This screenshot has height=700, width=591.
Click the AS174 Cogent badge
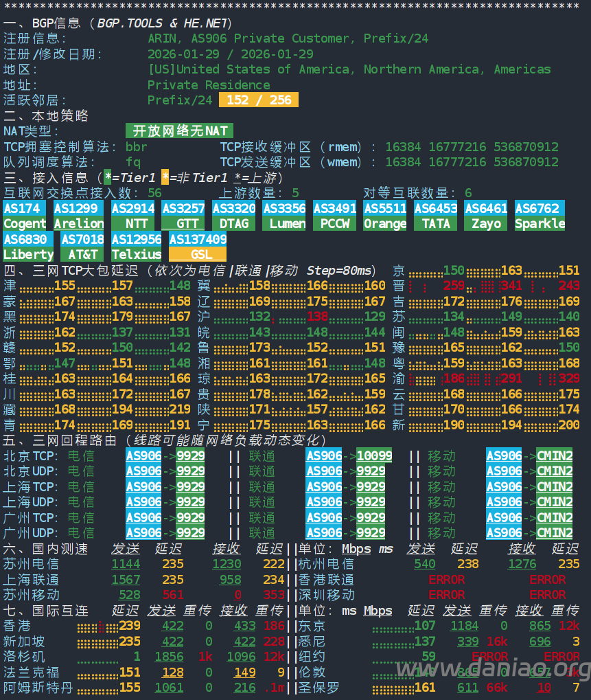point(25,216)
